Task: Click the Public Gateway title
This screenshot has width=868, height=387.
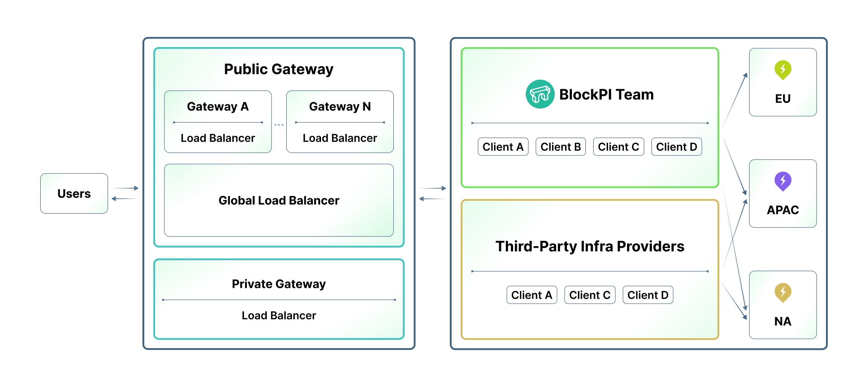Action: coord(278,69)
